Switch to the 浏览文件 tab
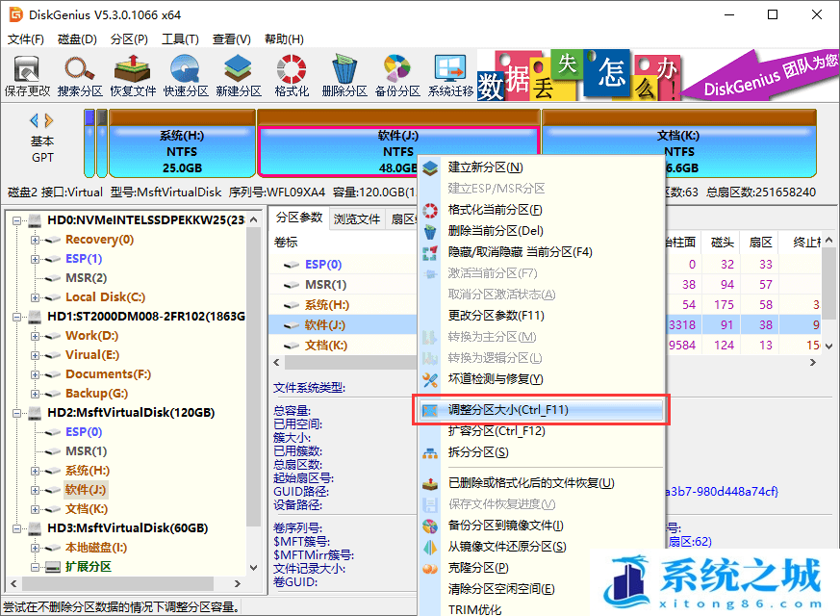This screenshot has height=616, width=840. pos(357,218)
